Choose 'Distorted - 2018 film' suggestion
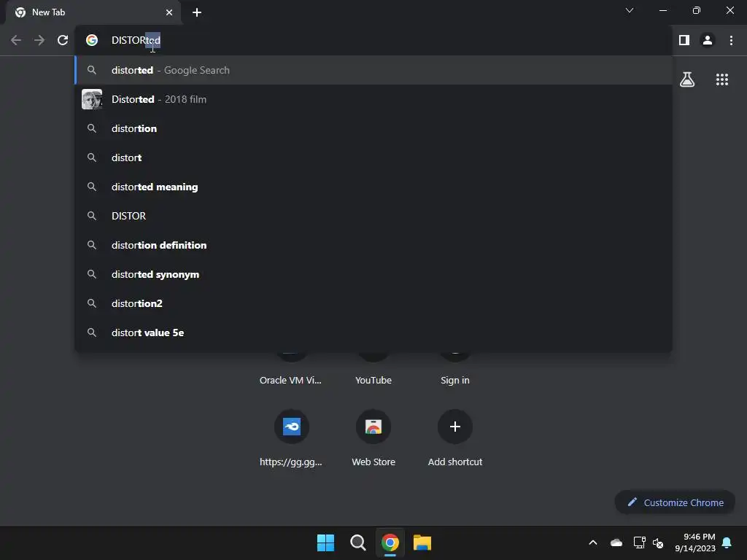 tap(373, 99)
